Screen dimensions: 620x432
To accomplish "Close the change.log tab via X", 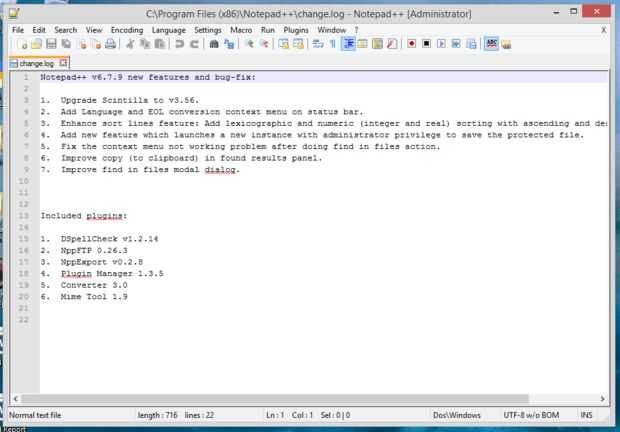I will (x=63, y=63).
